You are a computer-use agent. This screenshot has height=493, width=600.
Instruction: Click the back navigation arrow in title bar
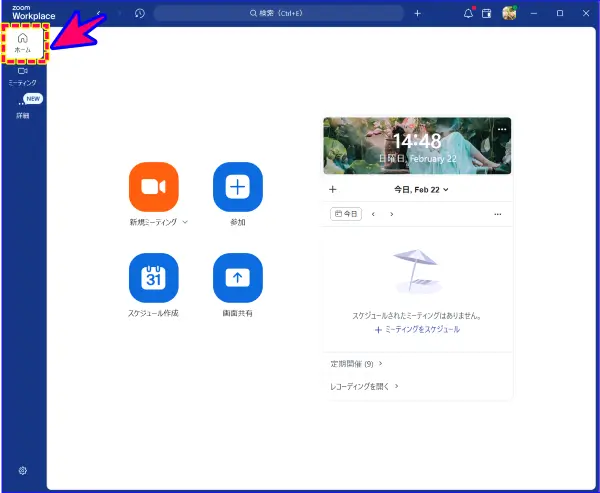pyautogui.click(x=99, y=13)
